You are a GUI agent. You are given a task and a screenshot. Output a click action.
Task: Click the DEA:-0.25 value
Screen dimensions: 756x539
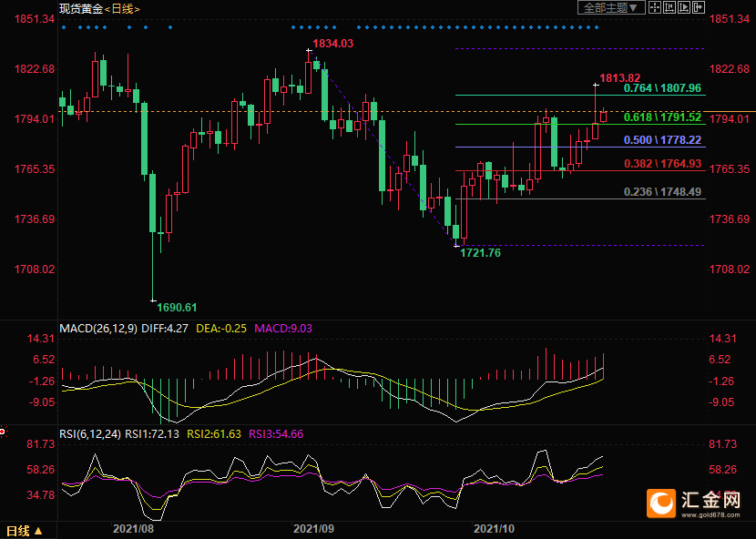pos(221,329)
